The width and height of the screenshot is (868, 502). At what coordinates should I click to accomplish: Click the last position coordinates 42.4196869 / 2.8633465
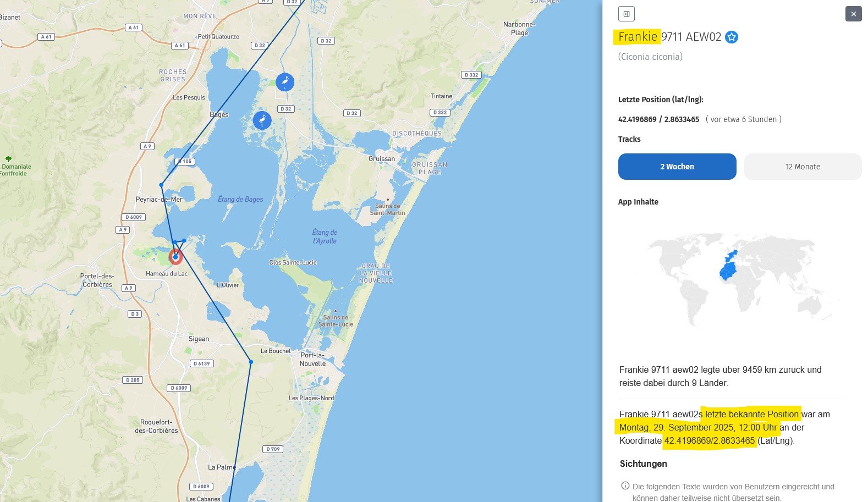(658, 119)
